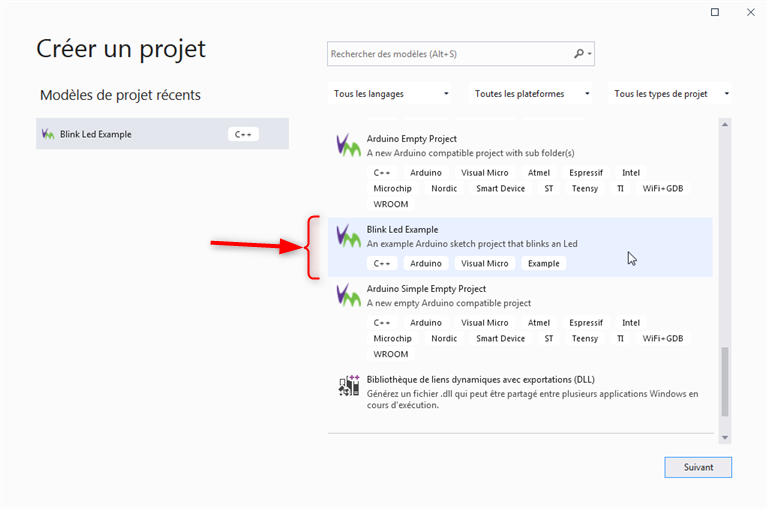Click the 'WiFi+GDB' tag of Arduino Empty Project
Viewport: 768px width, 510px height.
coord(663,188)
